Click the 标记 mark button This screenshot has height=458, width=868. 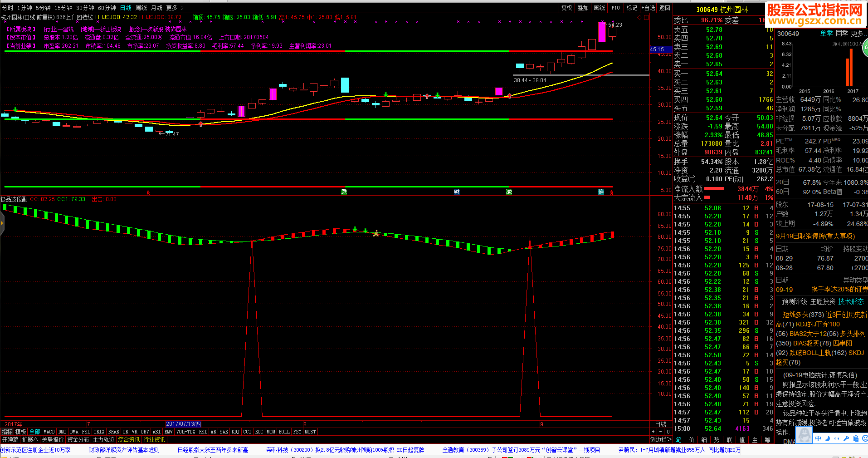632,8
